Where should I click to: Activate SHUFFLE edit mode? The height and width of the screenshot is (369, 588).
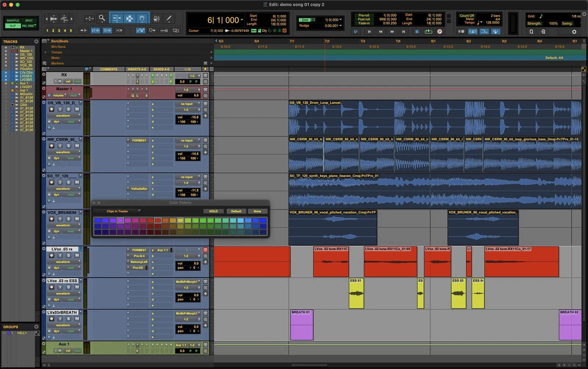(x=13, y=21)
